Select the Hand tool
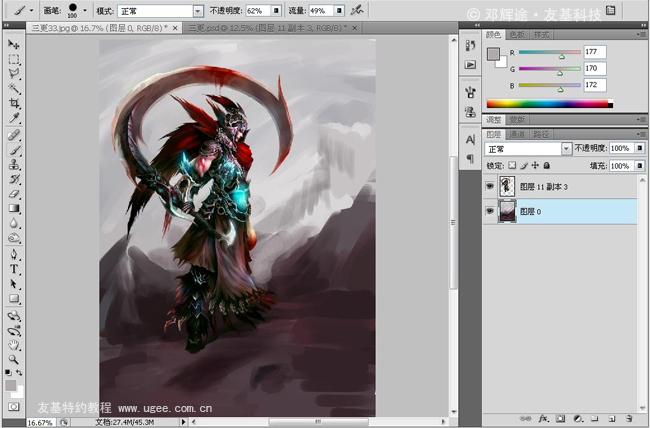Image resolution: width=650 pixels, height=428 pixels. click(x=14, y=345)
